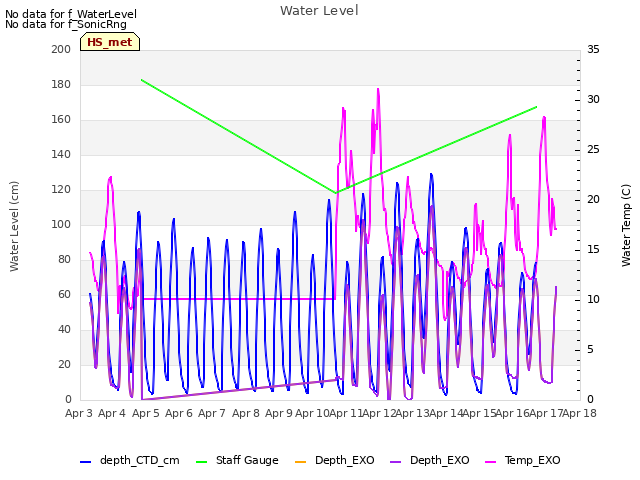
Task: Click the Water Temp (C) axis label
Action: click(x=626, y=225)
